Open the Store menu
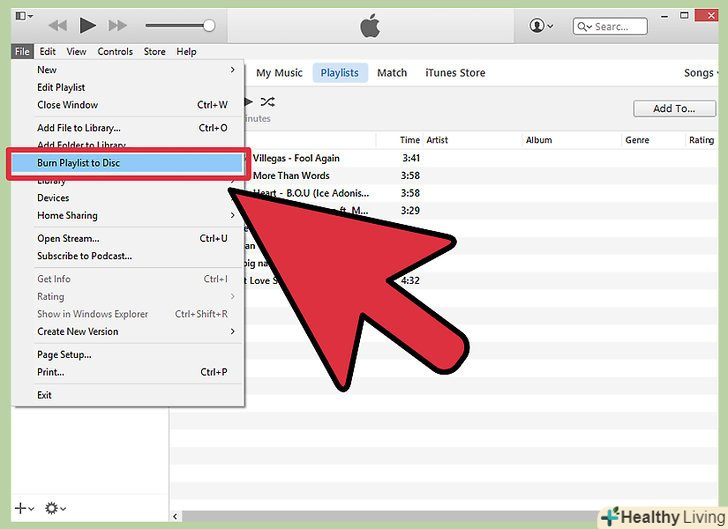728x529 pixels. (x=155, y=52)
